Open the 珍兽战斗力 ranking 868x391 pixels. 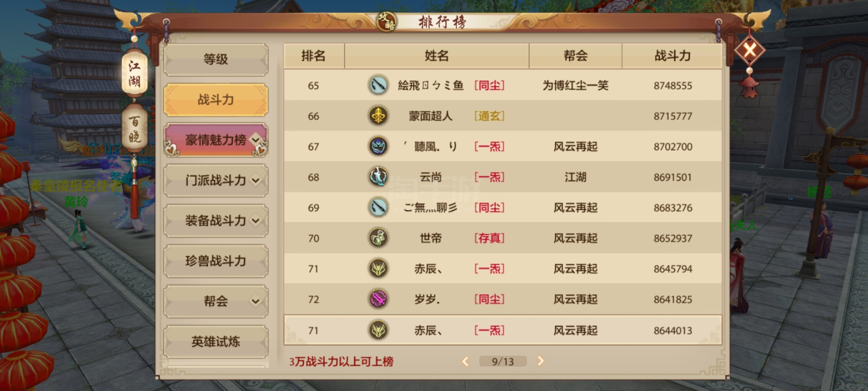[x=216, y=261]
